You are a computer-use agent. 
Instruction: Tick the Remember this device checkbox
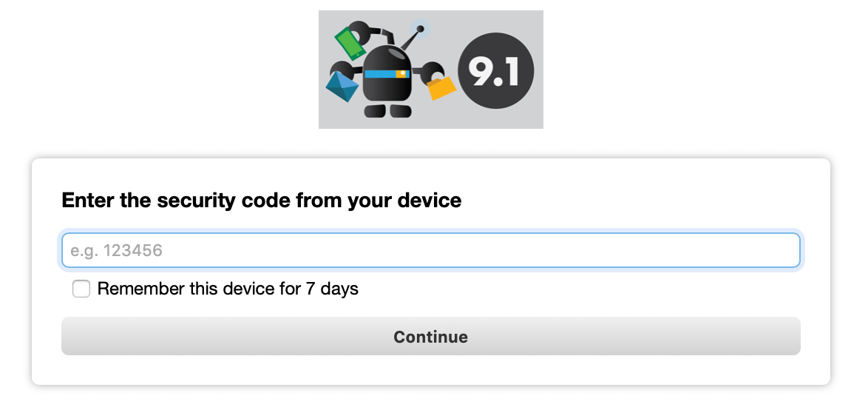81,289
